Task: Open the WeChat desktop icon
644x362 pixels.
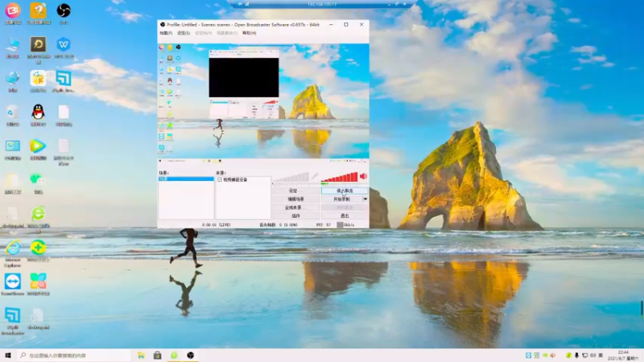Action: pyautogui.click(x=38, y=179)
